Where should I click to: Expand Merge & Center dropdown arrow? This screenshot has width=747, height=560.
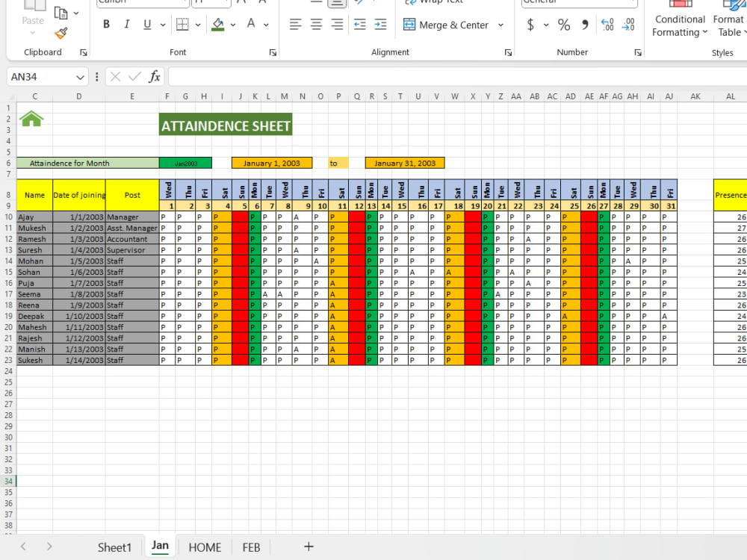point(500,25)
